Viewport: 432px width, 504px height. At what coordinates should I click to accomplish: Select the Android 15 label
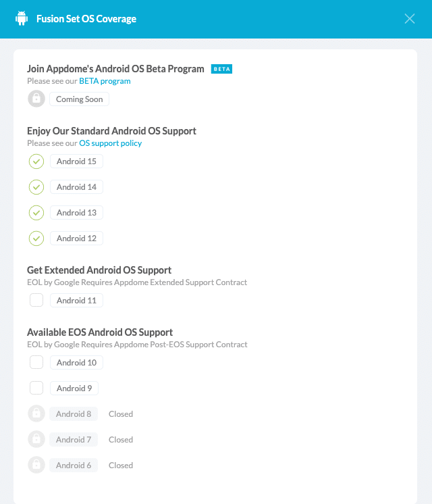[76, 161]
